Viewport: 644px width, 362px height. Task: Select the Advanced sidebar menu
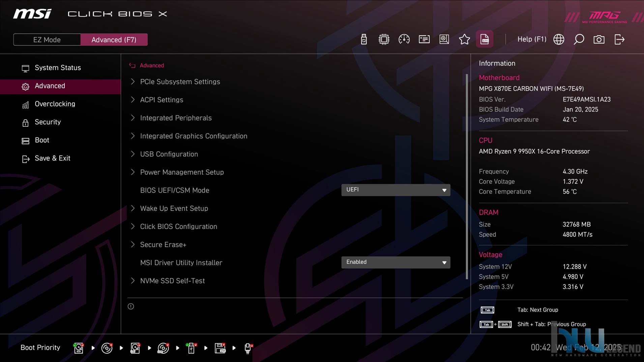click(x=60, y=86)
